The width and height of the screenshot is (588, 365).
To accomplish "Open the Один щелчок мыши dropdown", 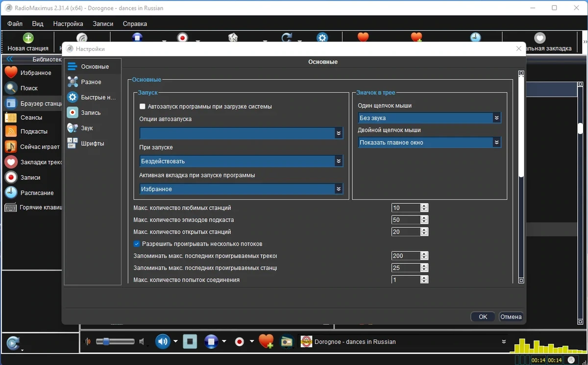I will tap(430, 118).
